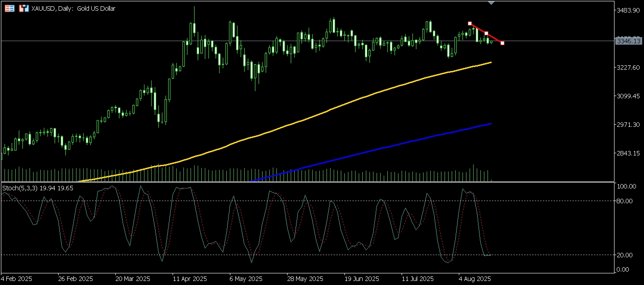This screenshot has height=285, width=644.
Task: Click the 4 Aug 2025 date label
Action: [475, 279]
